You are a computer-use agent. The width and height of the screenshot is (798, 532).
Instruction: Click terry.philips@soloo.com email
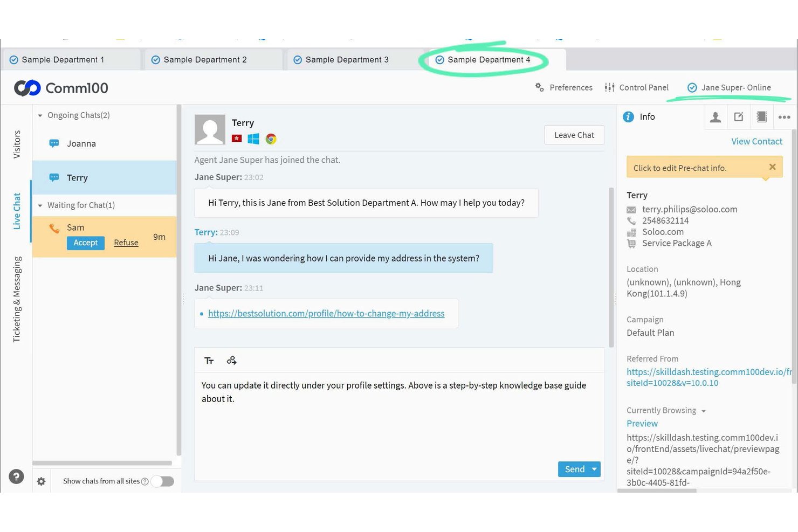tap(690, 209)
